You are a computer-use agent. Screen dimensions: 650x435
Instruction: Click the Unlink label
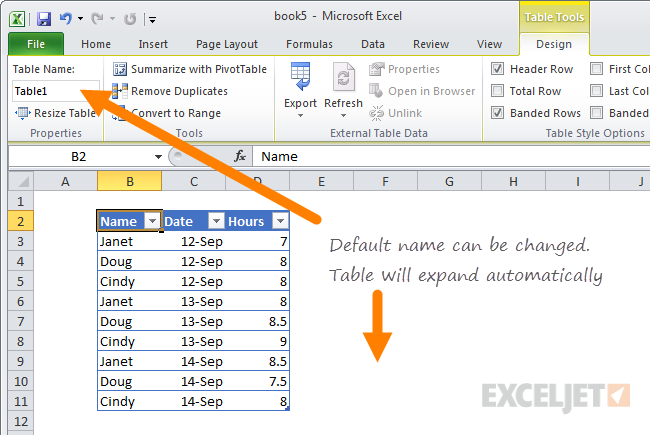click(405, 113)
